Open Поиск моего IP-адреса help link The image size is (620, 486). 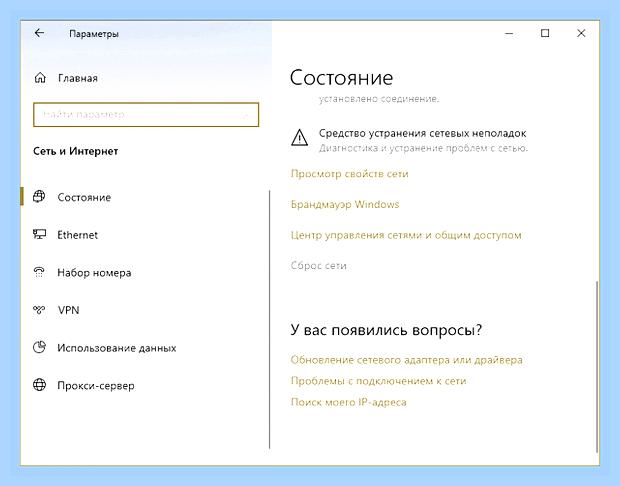pos(348,402)
